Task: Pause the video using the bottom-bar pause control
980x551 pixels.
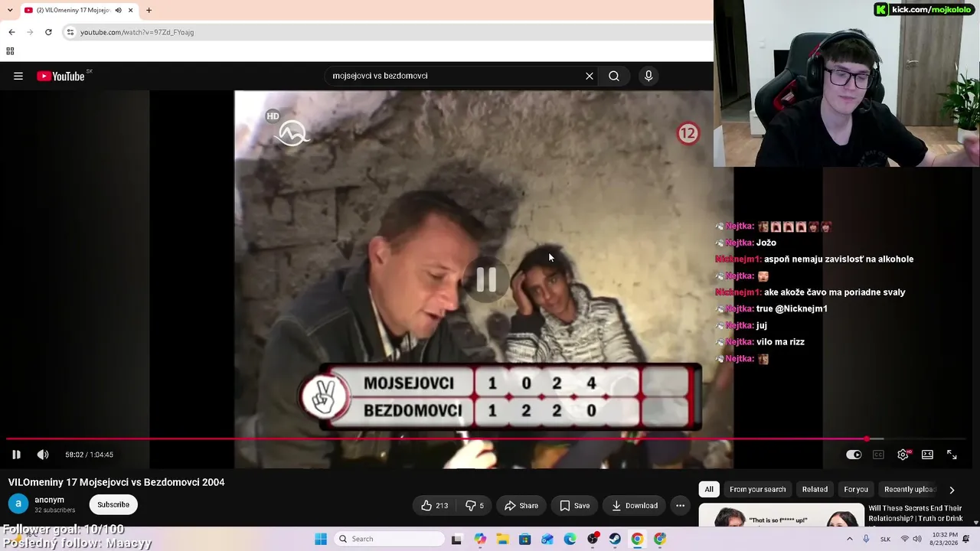Action: tap(16, 455)
